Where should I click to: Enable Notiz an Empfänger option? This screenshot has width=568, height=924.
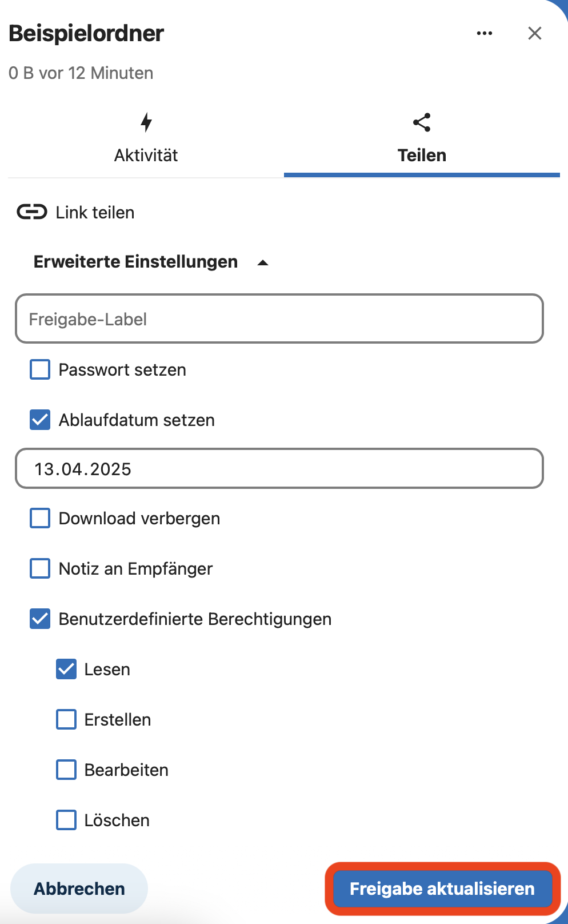pyautogui.click(x=40, y=568)
